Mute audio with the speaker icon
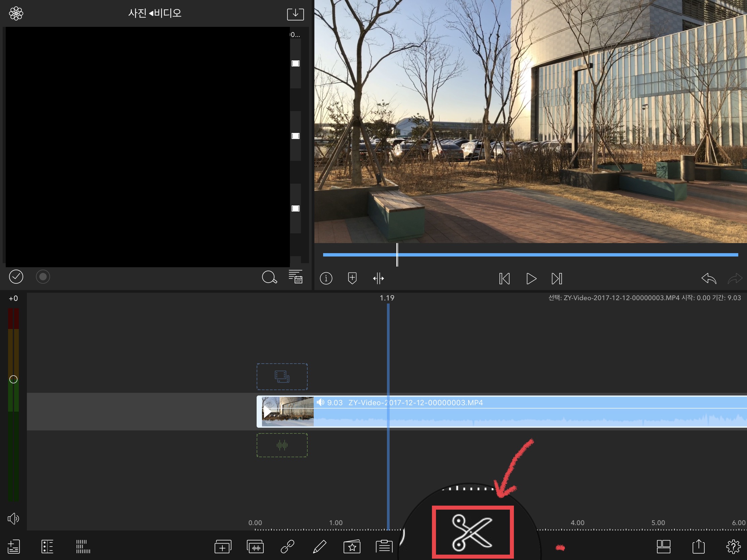This screenshot has height=560, width=747. 13,518
